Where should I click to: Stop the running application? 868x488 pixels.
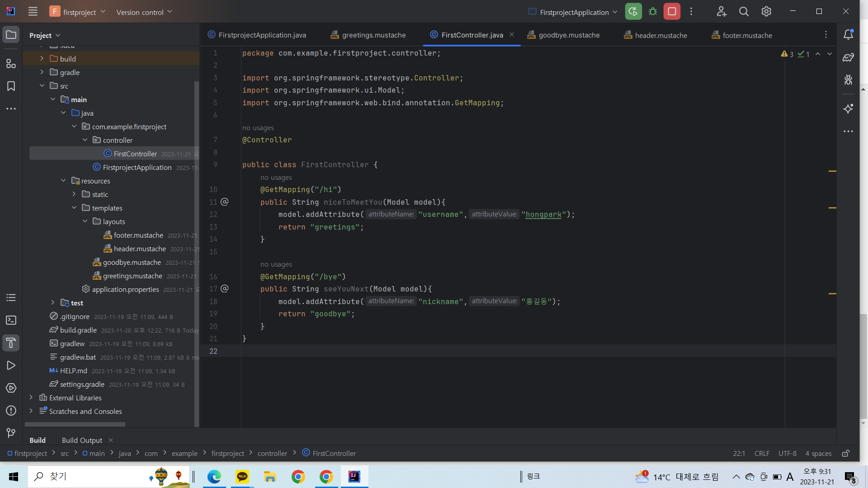tap(672, 12)
